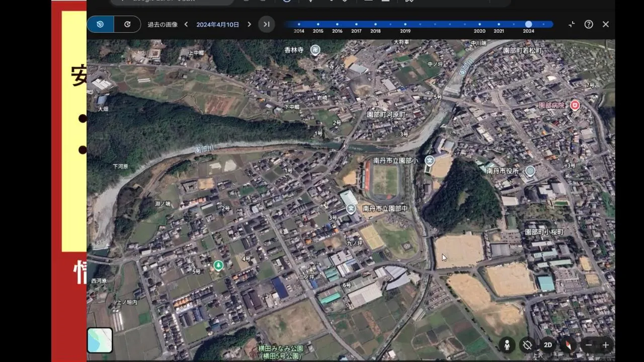Click the 西河原 map label
The height and width of the screenshot is (362, 644).
[x=99, y=281]
